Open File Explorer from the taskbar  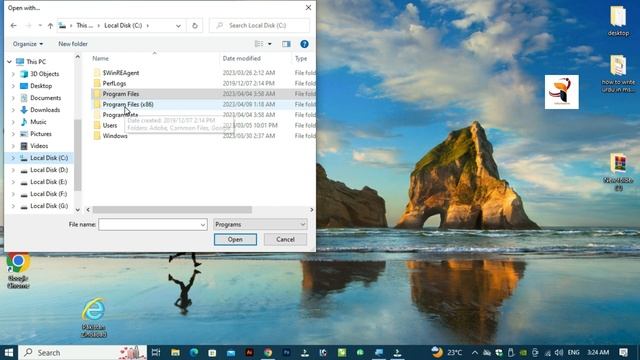[175, 352]
